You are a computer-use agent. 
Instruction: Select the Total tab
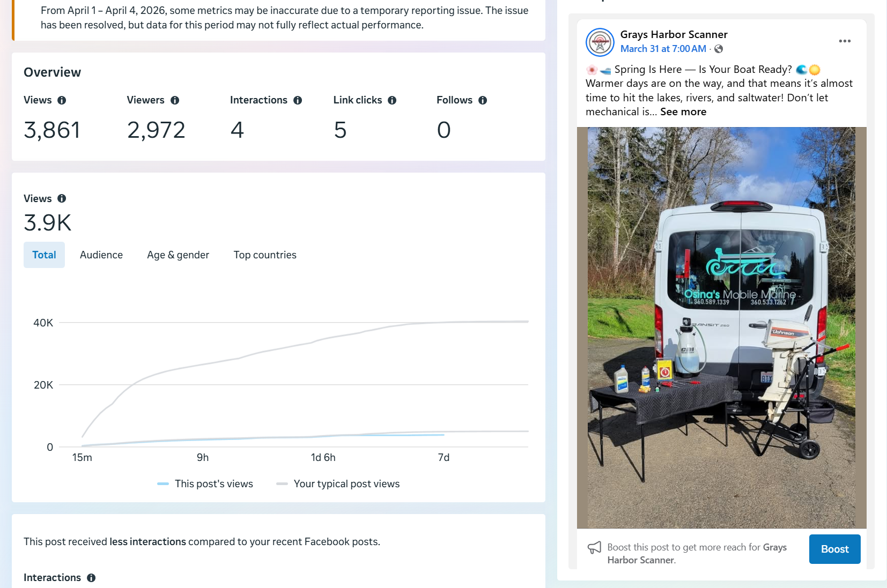tap(44, 255)
